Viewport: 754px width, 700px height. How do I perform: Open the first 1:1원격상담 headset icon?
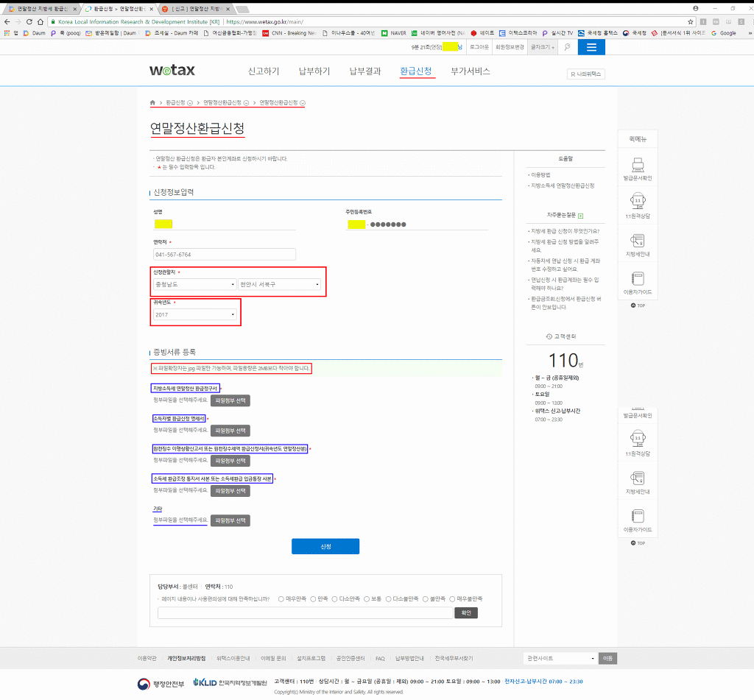638,201
